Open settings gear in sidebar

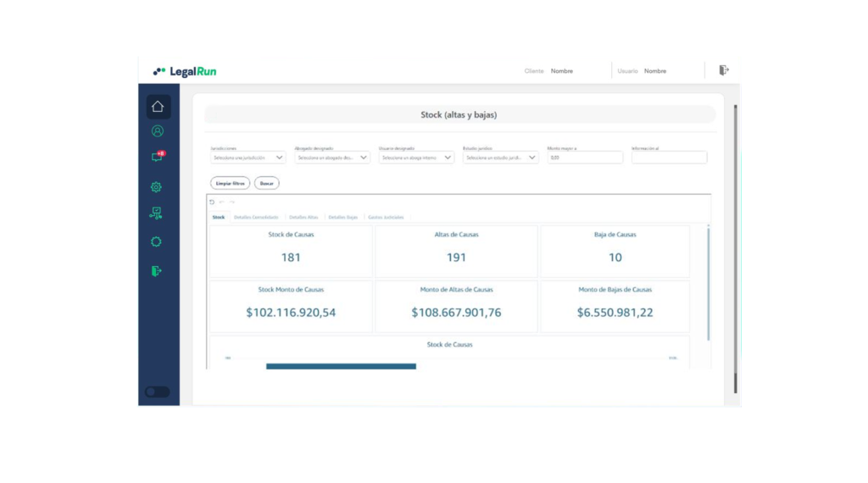pos(157,187)
